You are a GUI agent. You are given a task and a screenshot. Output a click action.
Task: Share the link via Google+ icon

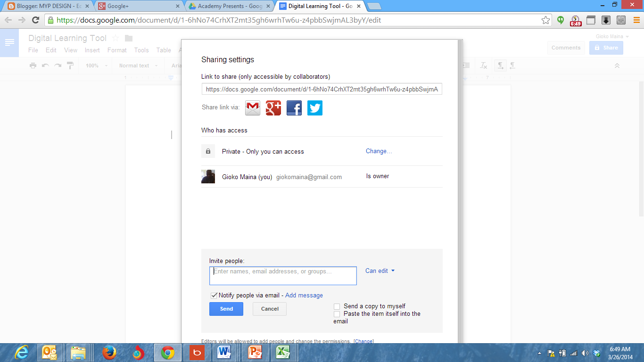coord(273,108)
